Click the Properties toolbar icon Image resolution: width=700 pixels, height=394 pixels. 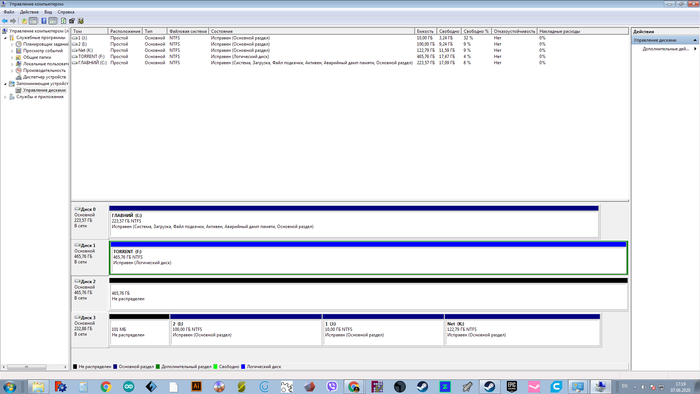pyautogui.click(x=72, y=21)
